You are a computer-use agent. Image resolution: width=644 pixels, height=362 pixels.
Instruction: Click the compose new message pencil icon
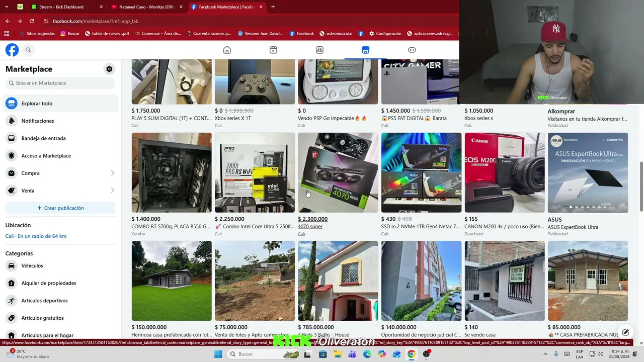click(x=625, y=332)
